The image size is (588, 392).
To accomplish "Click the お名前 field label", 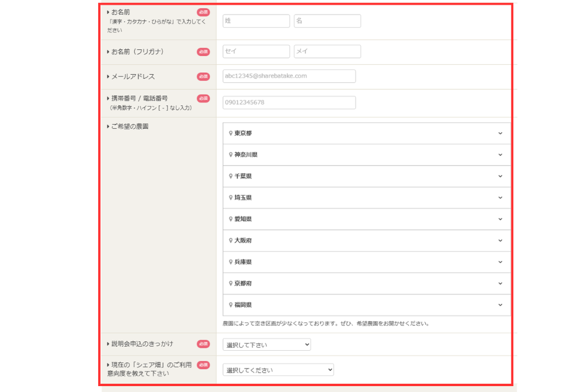I will [x=121, y=12].
